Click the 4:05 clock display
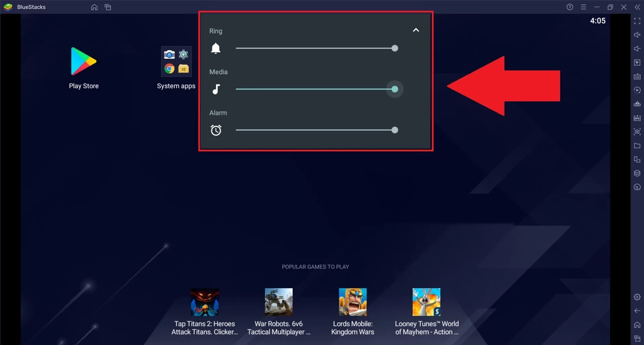 coord(598,21)
